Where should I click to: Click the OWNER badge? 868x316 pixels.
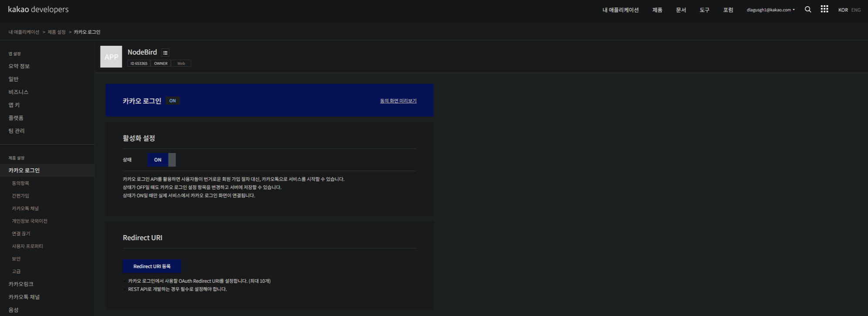point(161,64)
